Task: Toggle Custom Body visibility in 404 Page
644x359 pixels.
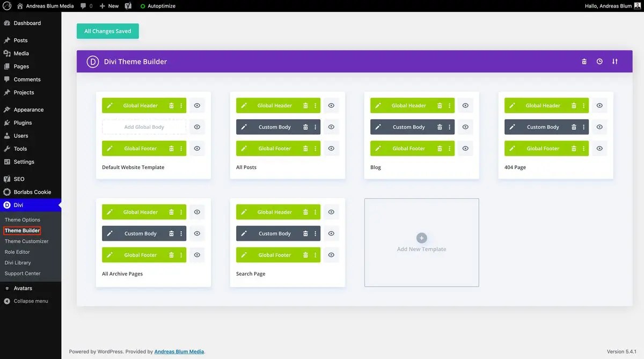Action: [x=599, y=127]
